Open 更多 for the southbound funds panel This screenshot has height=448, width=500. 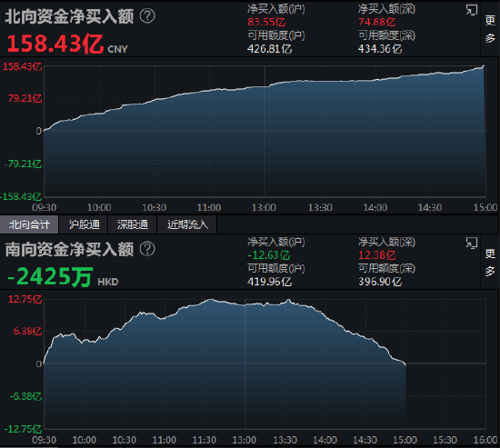coord(490,262)
